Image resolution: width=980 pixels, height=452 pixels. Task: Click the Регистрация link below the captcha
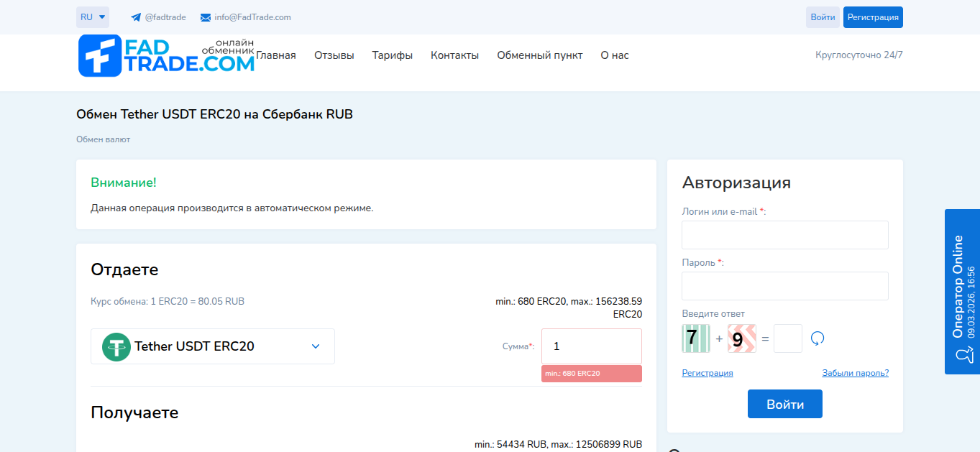pos(707,372)
